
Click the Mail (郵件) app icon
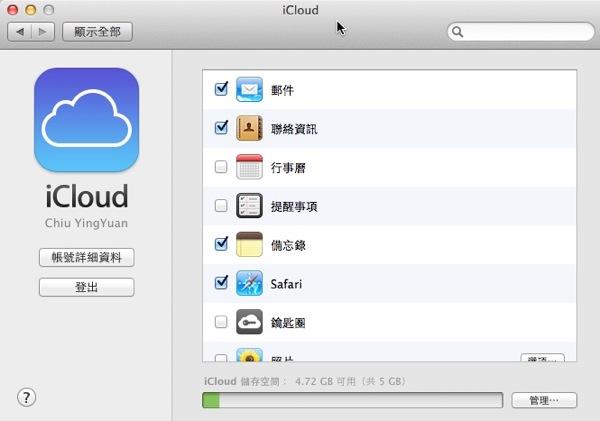tap(249, 89)
